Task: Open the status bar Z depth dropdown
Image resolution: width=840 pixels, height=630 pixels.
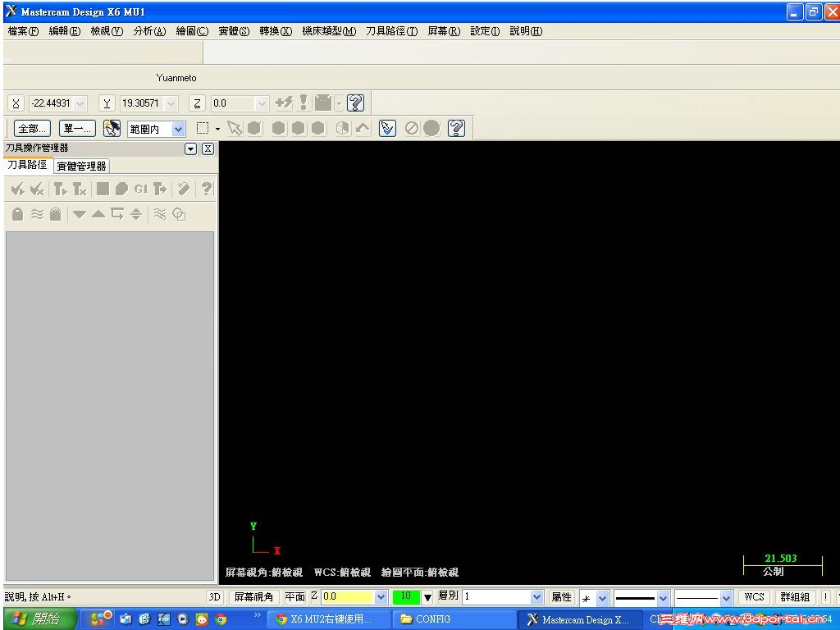Action: 381,597
